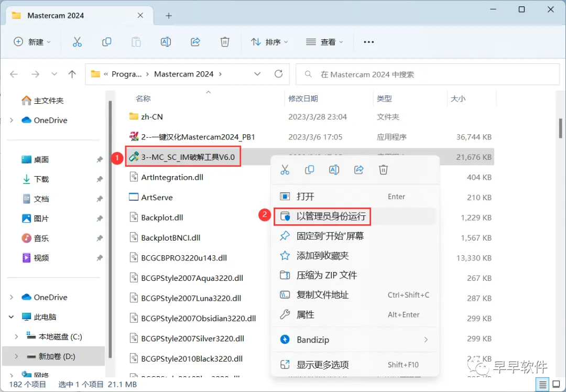Select 显示更多选项 menu item
566x392 pixels.
click(x=355, y=365)
